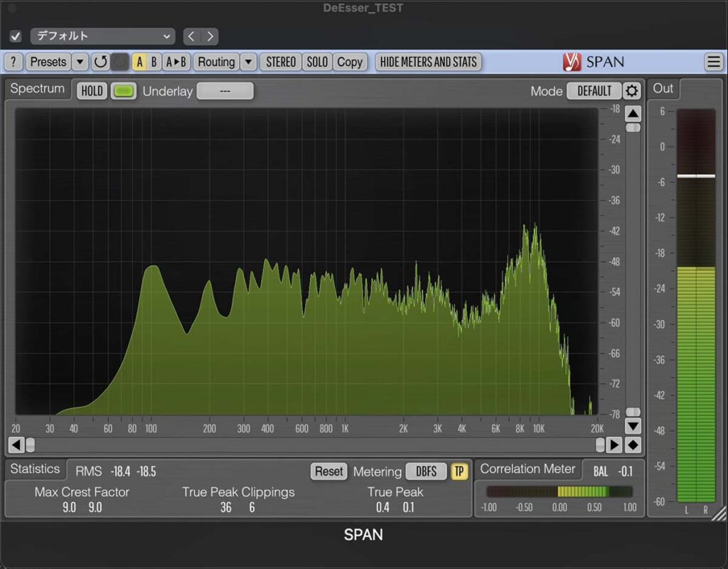728x569 pixels.
Task: Expand the Routing dropdown arrow
Action: coord(247,62)
